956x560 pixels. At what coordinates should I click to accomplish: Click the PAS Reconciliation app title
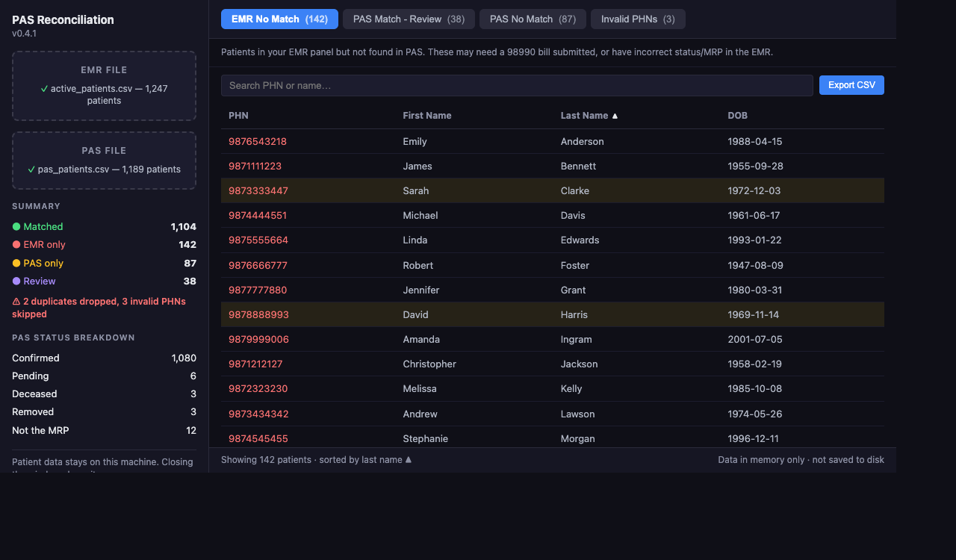pyautogui.click(x=63, y=19)
